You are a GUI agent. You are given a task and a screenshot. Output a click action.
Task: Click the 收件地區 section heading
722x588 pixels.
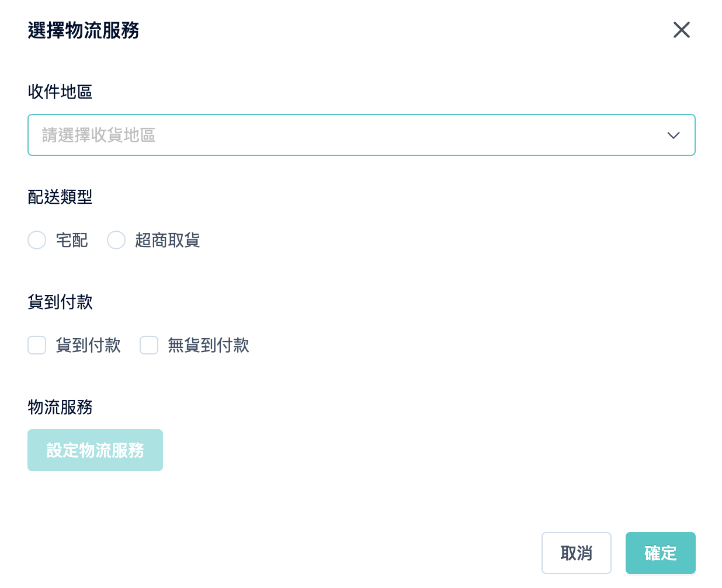point(60,92)
